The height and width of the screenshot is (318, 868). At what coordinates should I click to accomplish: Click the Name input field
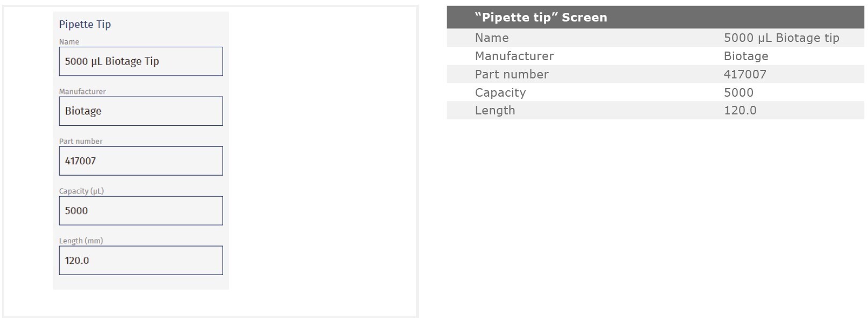coord(140,61)
